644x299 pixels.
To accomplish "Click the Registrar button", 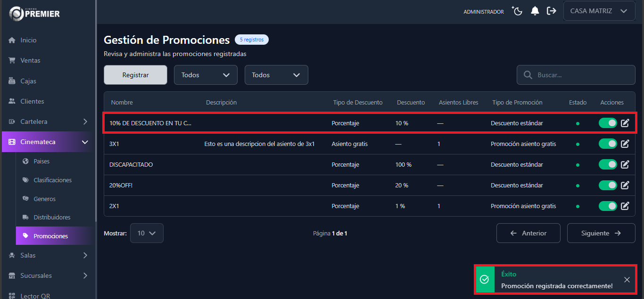I will tap(135, 75).
